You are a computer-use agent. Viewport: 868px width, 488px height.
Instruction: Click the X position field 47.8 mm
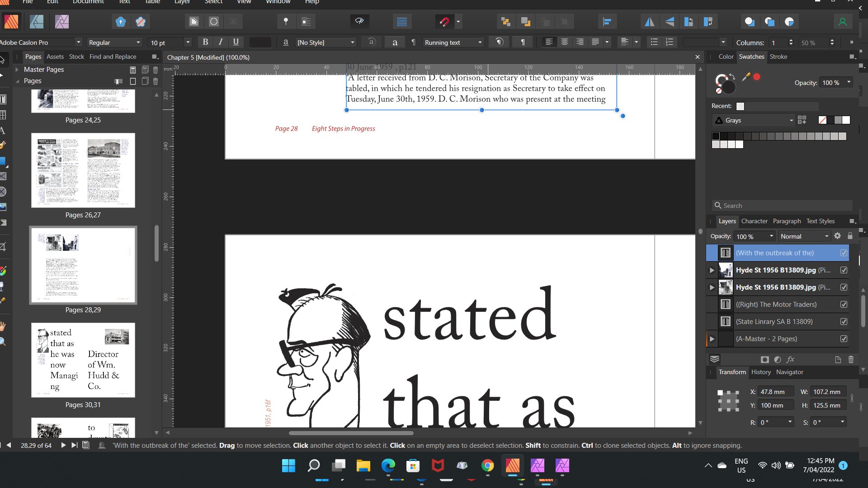point(776,392)
